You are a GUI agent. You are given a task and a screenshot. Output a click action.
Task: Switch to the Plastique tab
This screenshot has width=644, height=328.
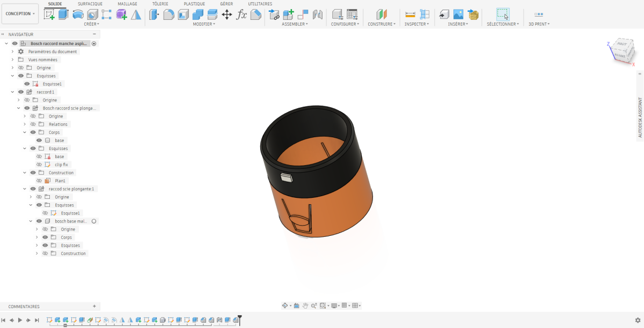(x=194, y=4)
